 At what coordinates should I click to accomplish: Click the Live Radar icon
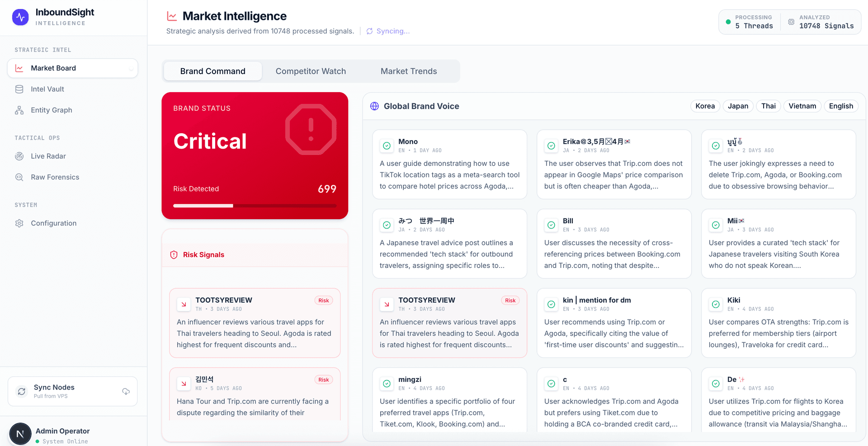pyautogui.click(x=19, y=156)
